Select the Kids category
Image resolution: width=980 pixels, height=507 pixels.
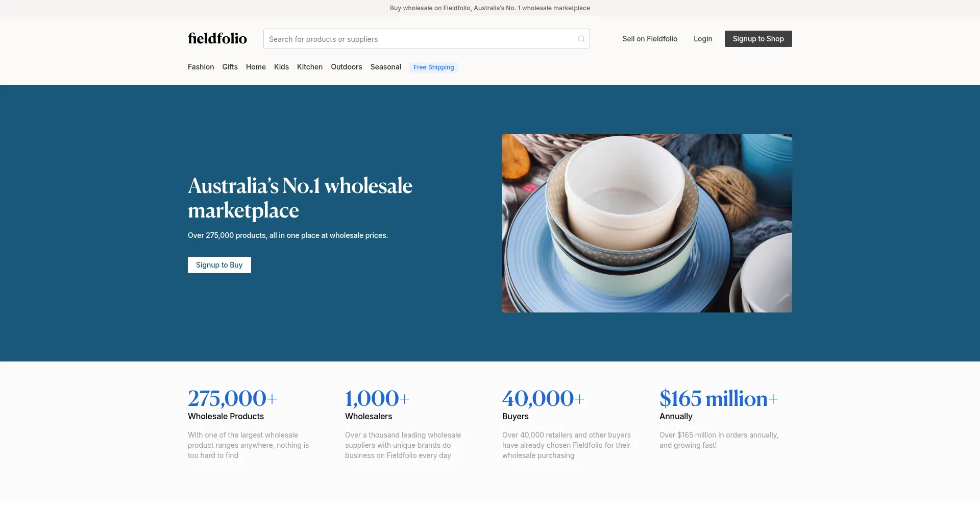(x=281, y=67)
